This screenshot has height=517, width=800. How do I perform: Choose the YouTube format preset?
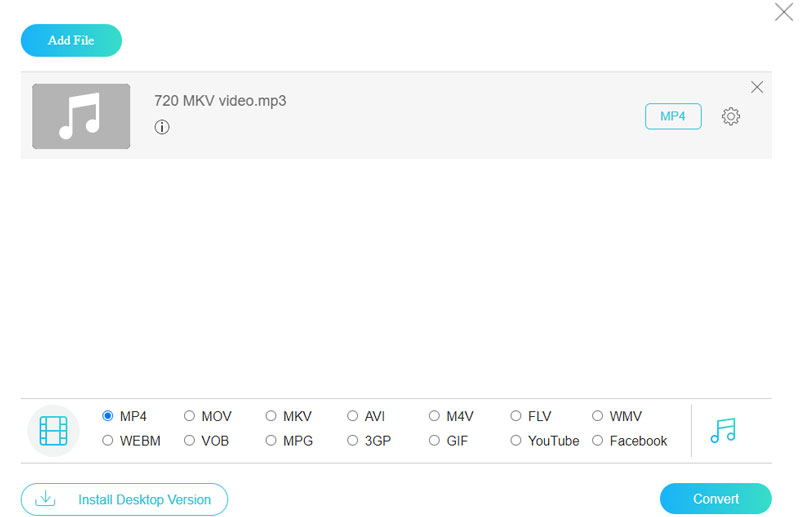[516, 441]
